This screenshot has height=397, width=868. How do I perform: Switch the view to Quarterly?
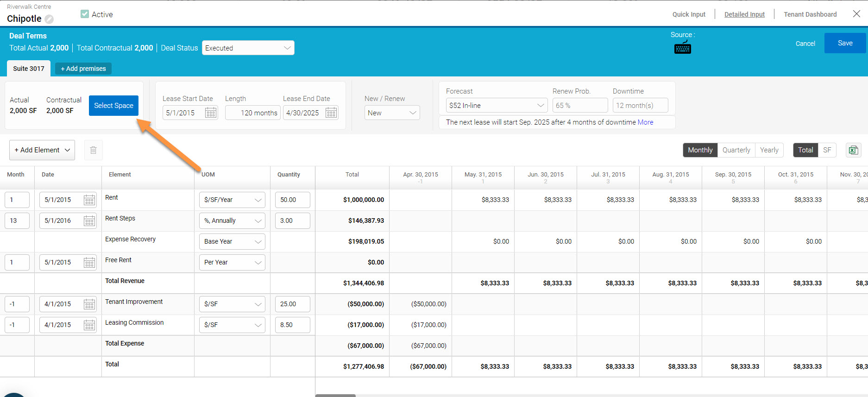click(736, 150)
